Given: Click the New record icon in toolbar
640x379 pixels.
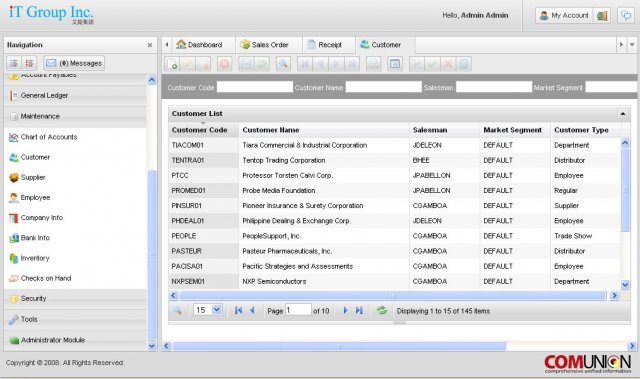Looking at the screenshot, I should pyautogui.click(x=172, y=64).
